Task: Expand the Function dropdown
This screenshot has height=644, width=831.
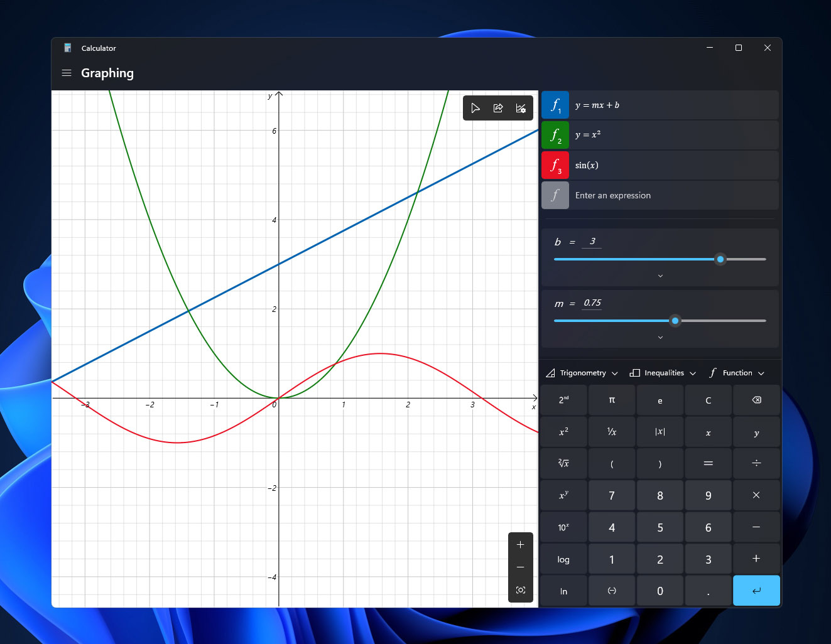Action: (x=737, y=372)
